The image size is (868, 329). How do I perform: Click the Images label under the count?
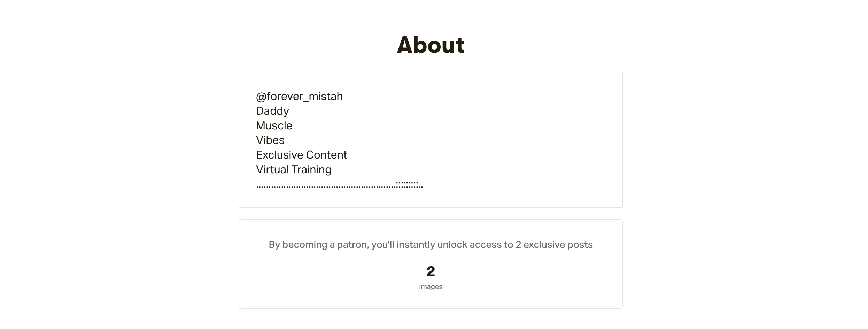[x=431, y=286]
